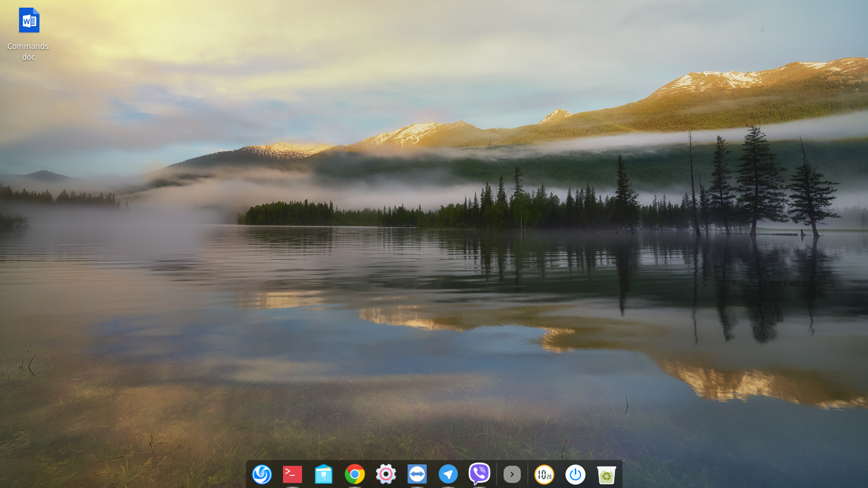Click the running indicator beneath Chrome icon
The height and width of the screenshot is (488, 868).
point(355,487)
